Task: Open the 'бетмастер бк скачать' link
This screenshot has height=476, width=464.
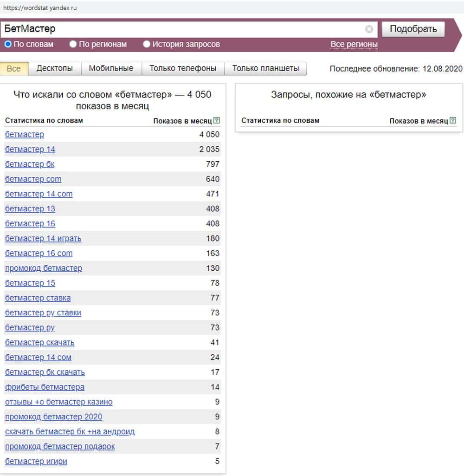Action: (45, 372)
